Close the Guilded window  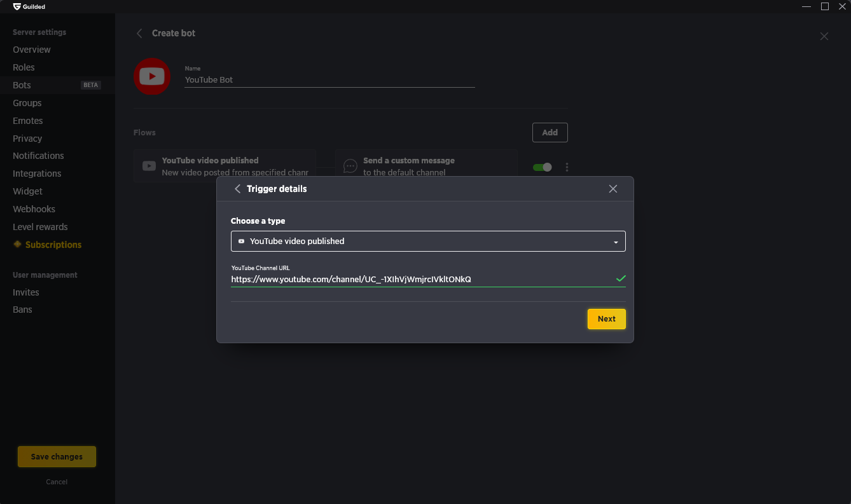842,6
